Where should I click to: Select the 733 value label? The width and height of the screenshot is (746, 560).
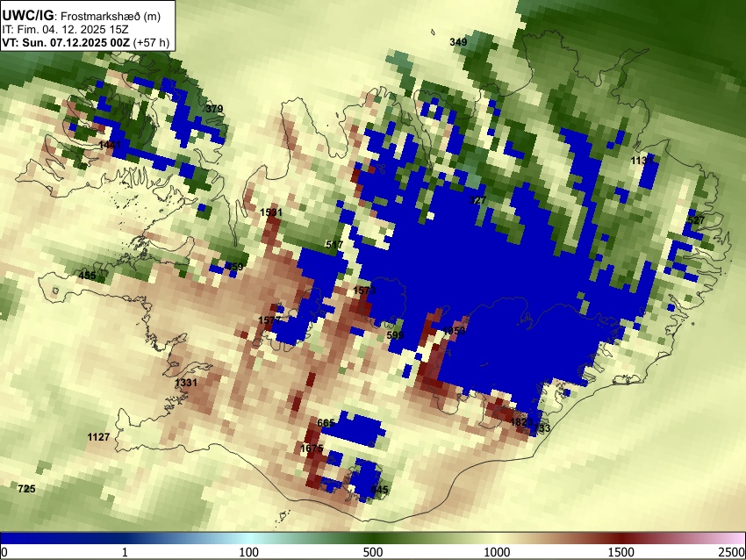pos(542,428)
